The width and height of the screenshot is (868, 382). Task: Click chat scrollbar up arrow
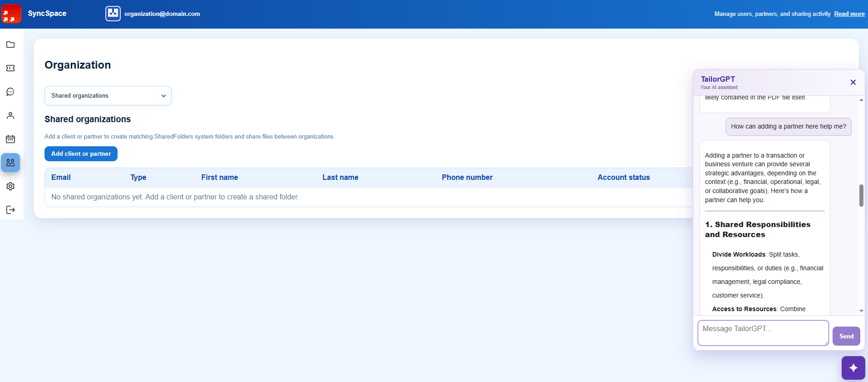(x=861, y=99)
